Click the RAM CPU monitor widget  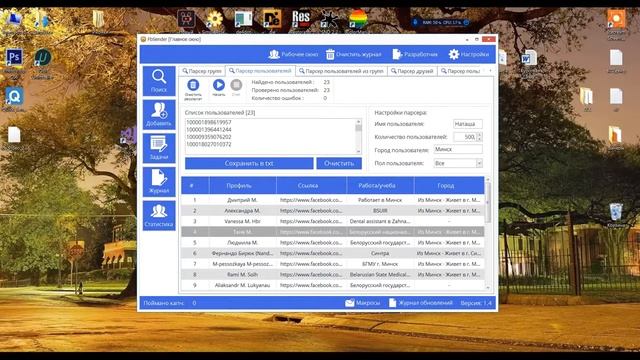point(441,22)
